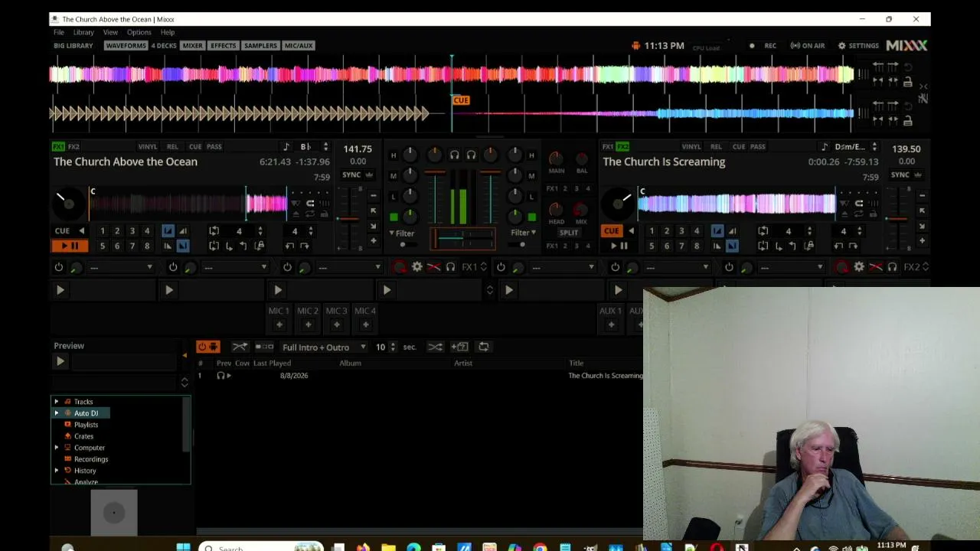Start recording with the REC button
Image resolution: width=980 pixels, height=551 pixels.
[763, 46]
